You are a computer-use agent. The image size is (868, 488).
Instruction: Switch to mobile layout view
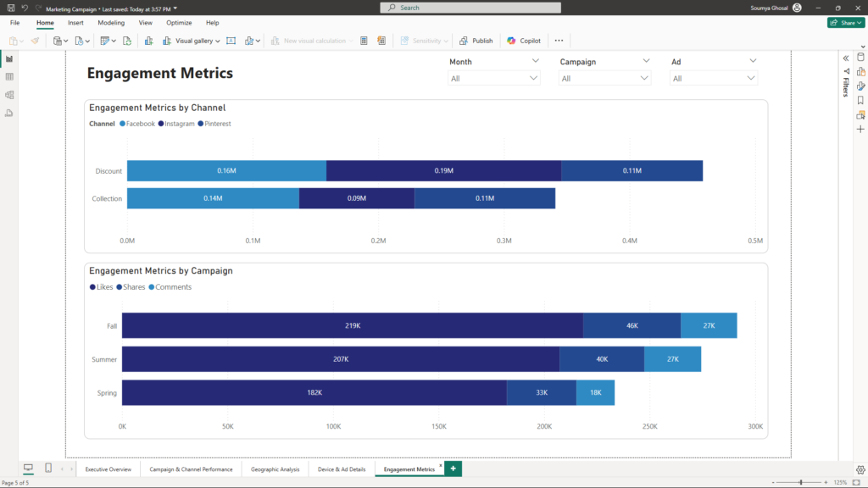48,469
